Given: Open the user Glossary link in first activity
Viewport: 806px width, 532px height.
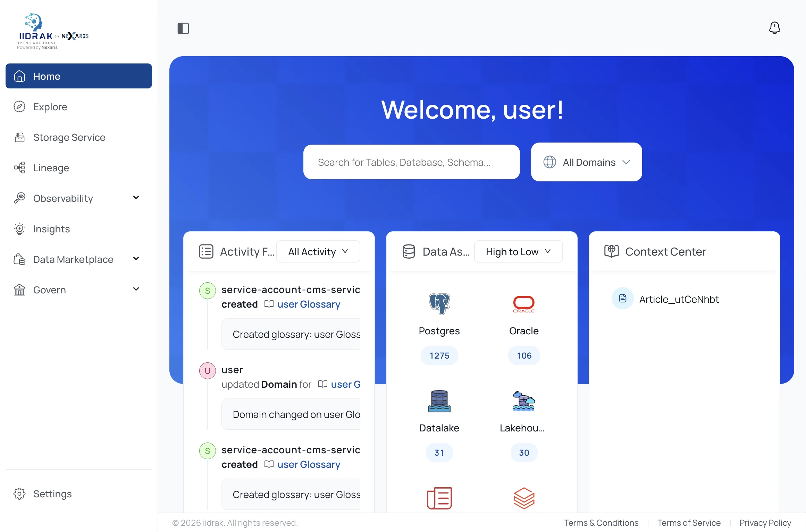Looking at the screenshot, I should tap(309, 304).
